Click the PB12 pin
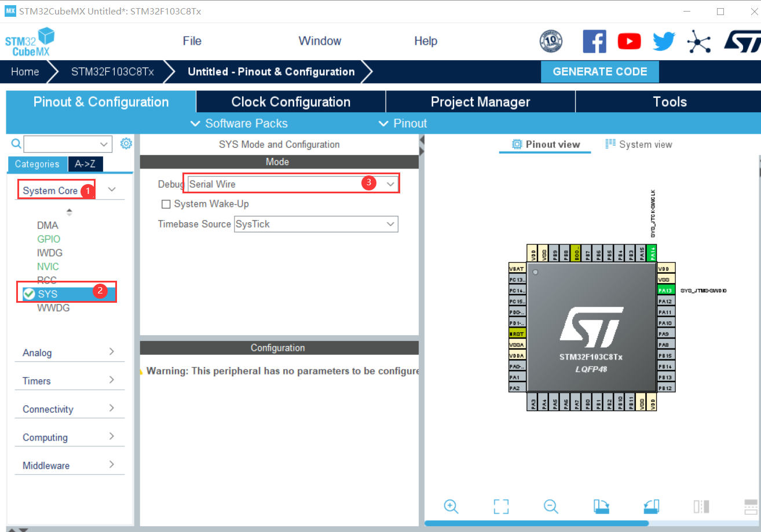Viewport: 761px width, 532px height. tap(666, 388)
